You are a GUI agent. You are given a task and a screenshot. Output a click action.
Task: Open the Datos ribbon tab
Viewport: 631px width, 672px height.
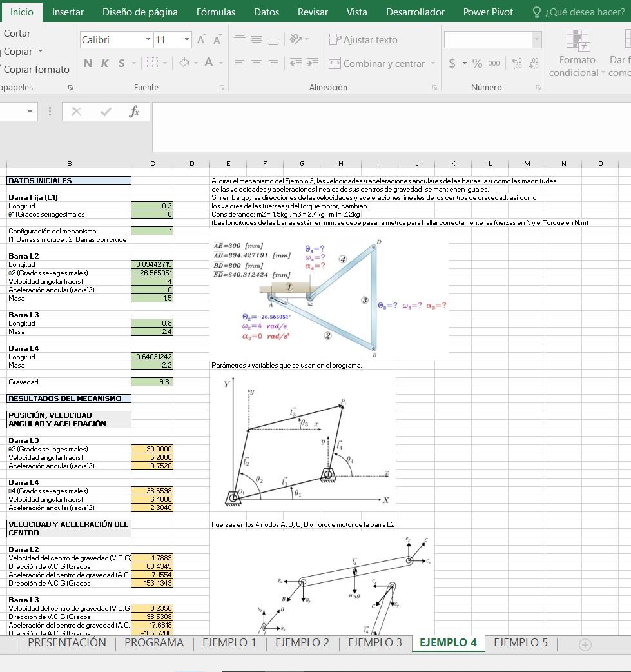[266, 12]
